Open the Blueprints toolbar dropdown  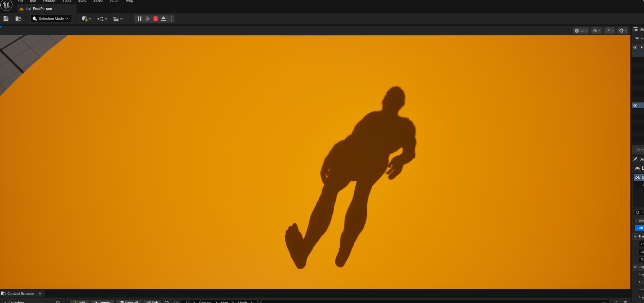[102, 19]
